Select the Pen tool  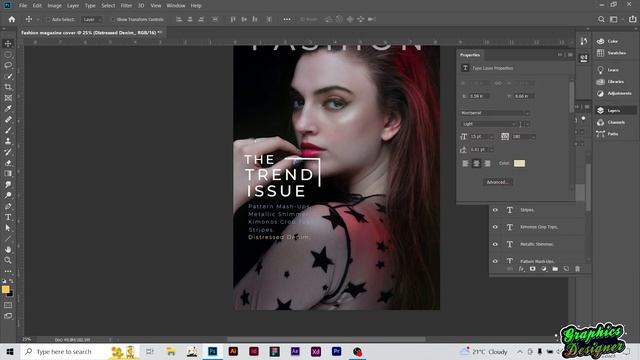[8, 206]
